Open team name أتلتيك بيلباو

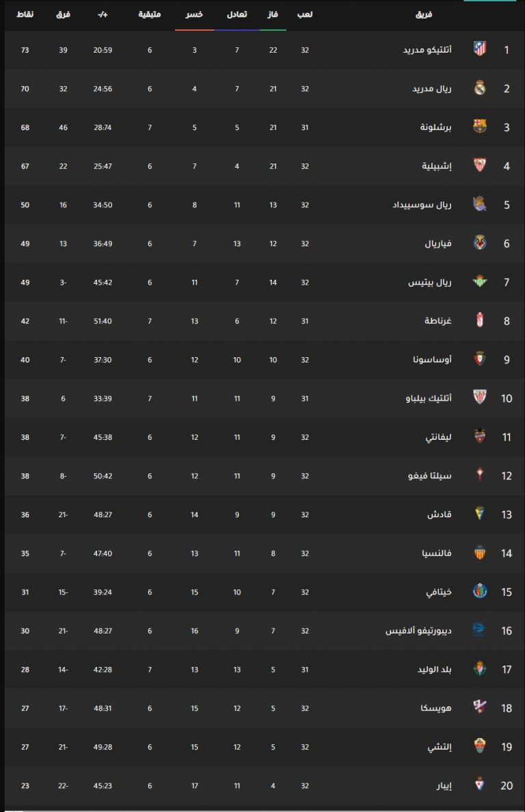tap(429, 398)
